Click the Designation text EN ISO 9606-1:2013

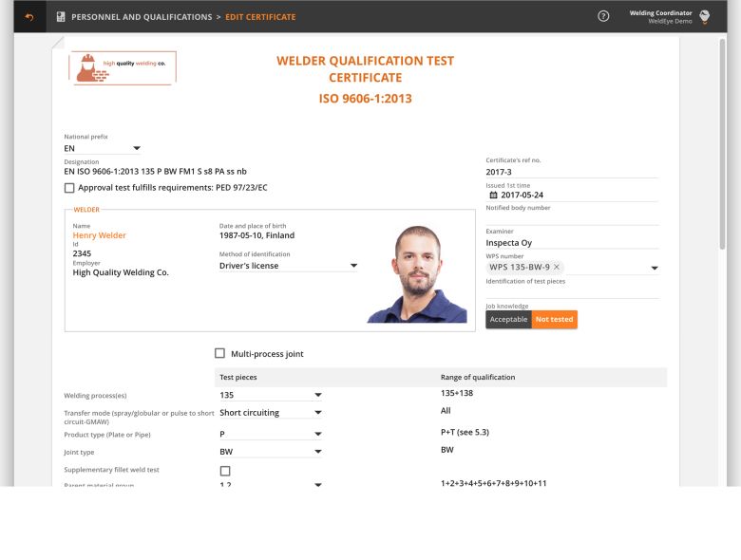tap(155, 172)
